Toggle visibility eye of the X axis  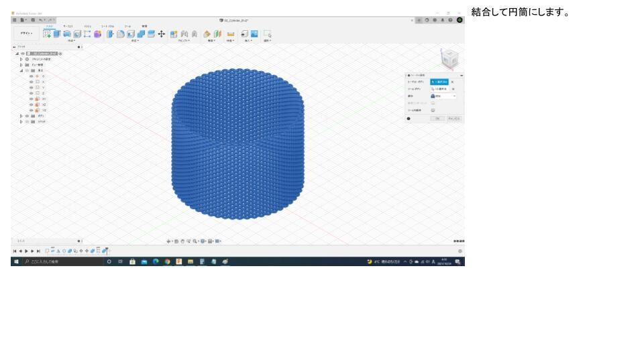(x=32, y=82)
